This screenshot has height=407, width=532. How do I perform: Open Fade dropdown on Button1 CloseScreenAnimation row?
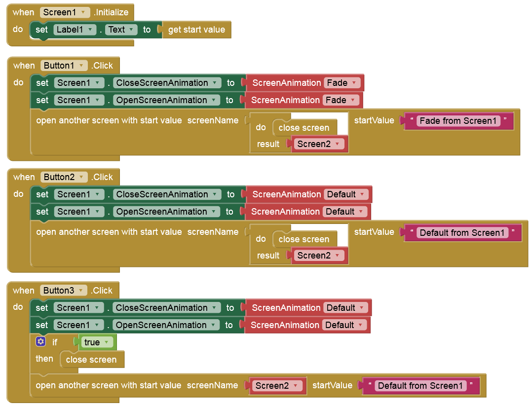coord(342,83)
